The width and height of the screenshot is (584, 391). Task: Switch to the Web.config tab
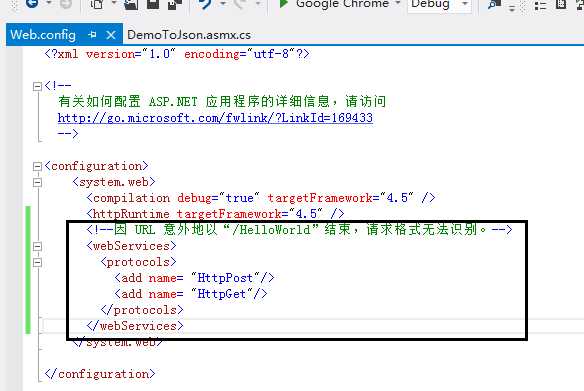[x=43, y=35]
